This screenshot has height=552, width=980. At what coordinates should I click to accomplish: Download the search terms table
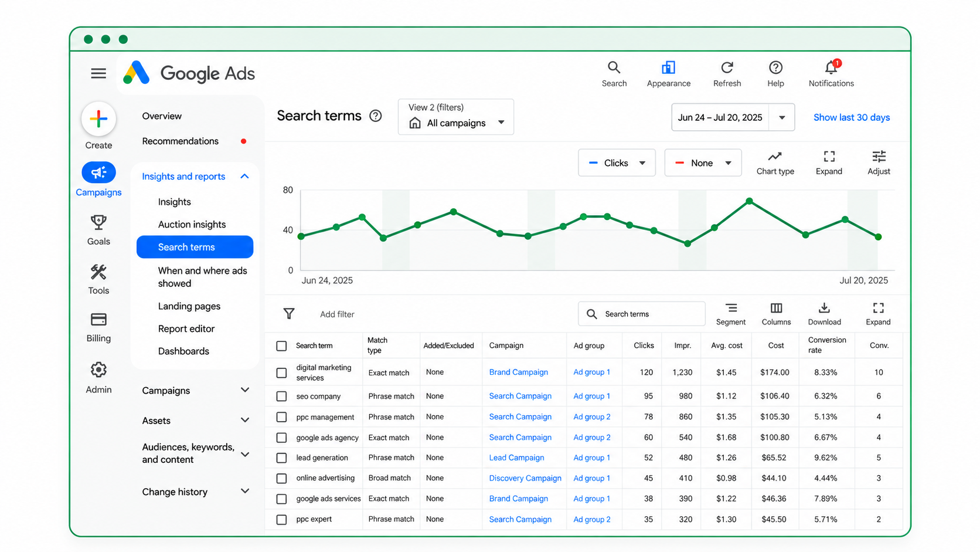click(x=824, y=314)
